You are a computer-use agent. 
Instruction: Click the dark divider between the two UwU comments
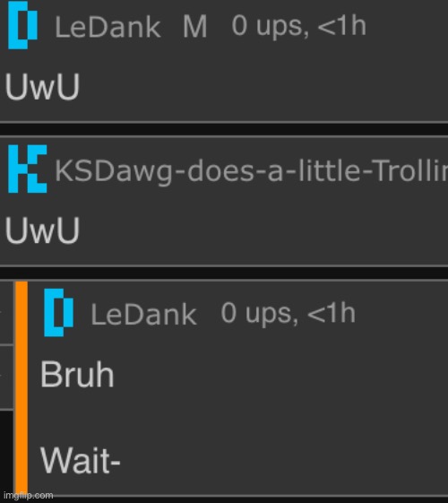click(224, 130)
